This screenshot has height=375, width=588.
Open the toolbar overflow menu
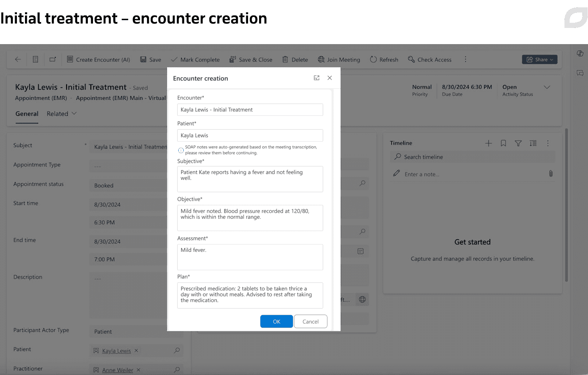[465, 59]
